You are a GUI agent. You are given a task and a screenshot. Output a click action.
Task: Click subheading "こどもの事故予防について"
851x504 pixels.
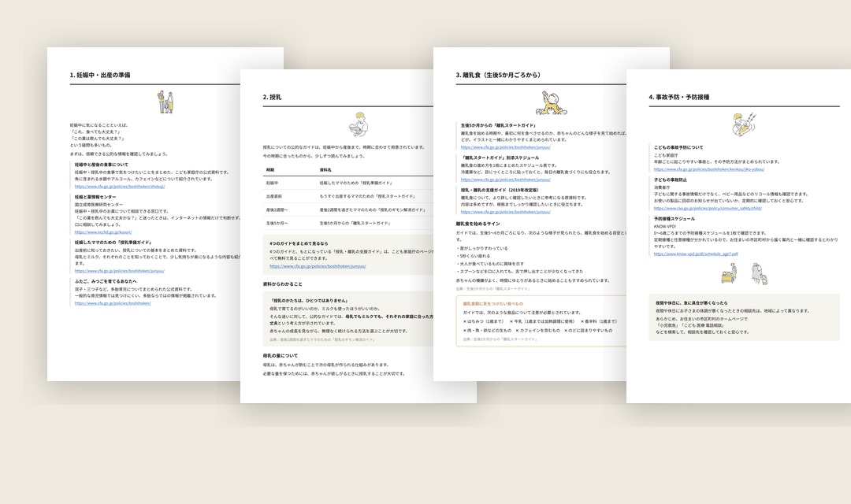[678, 147]
